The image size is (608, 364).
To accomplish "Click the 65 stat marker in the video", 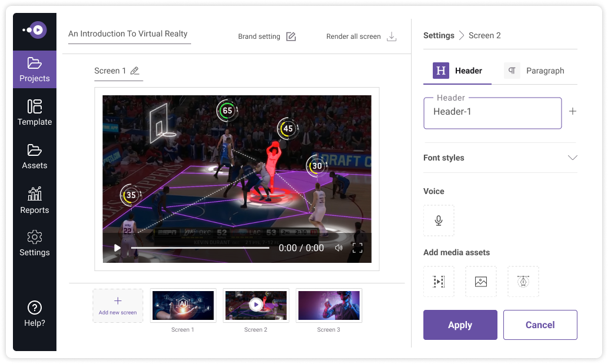I will pos(227,111).
